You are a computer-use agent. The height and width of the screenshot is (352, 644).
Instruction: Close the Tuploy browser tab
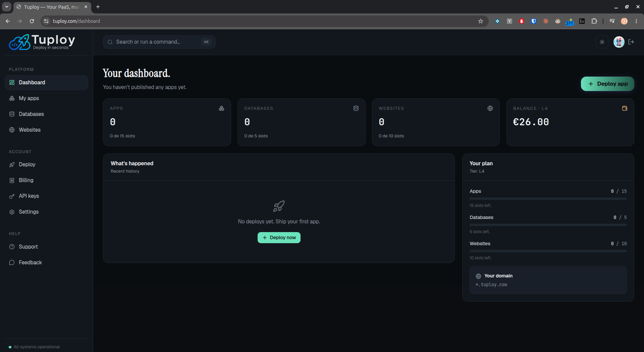[86, 7]
